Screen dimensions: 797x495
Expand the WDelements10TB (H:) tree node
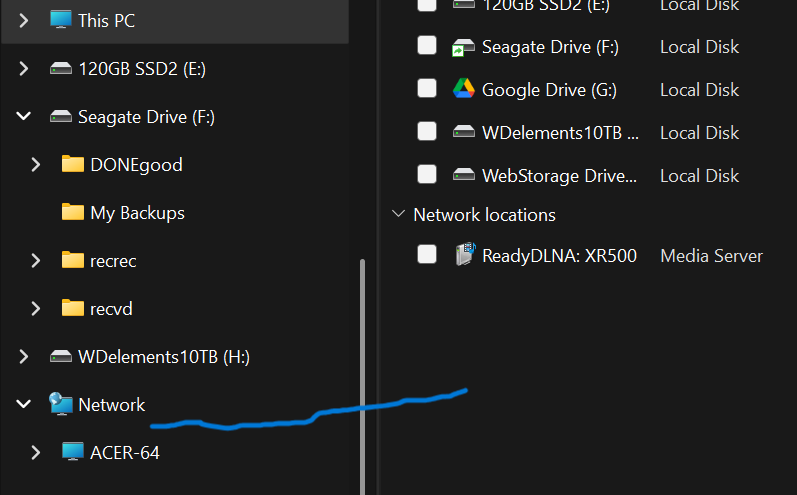(23, 357)
